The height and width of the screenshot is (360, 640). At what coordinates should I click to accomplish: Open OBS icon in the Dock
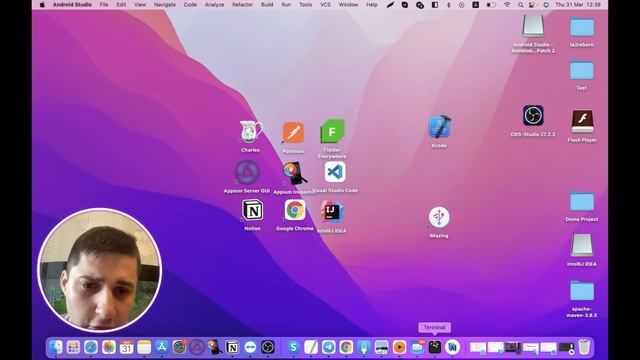pos(268,347)
